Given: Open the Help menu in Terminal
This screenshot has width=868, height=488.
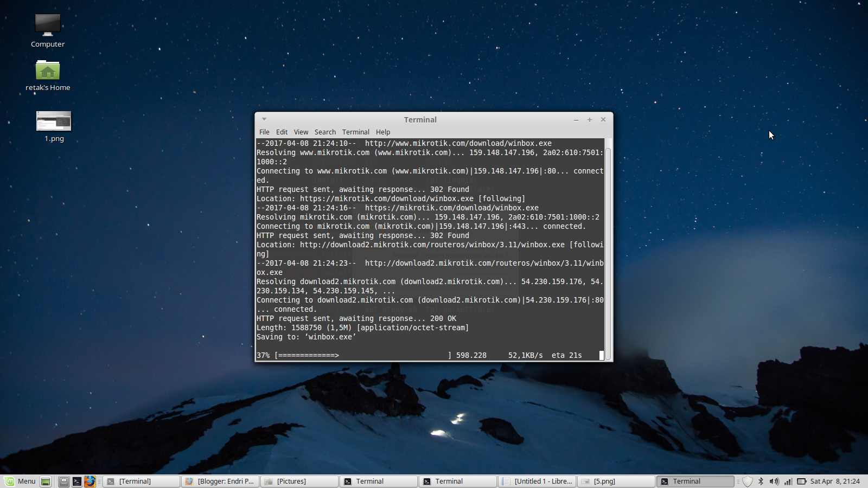Looking at the screenshot, I should pyautogui.click(x=383, y=132).
